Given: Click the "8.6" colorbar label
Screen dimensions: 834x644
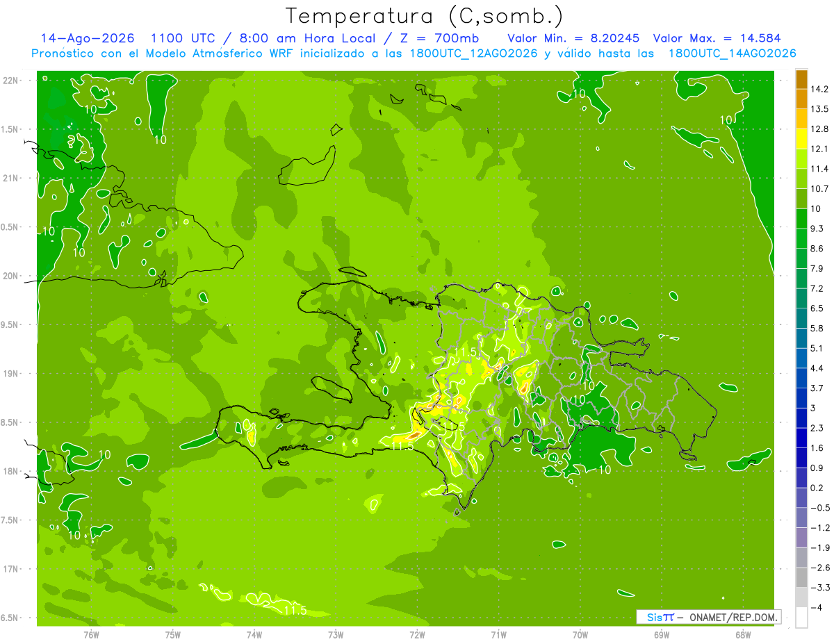Looking at the screenshot, I should click(x=817, y=249).
